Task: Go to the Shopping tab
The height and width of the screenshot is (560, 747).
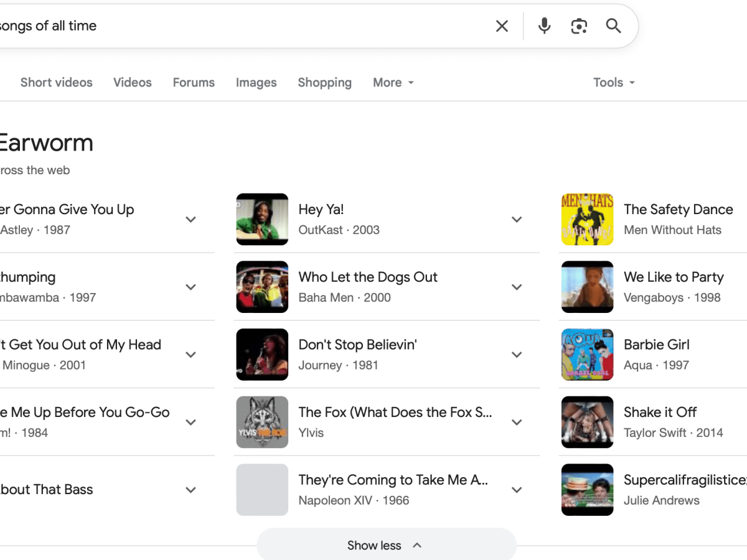Action: tap(324, 83)
